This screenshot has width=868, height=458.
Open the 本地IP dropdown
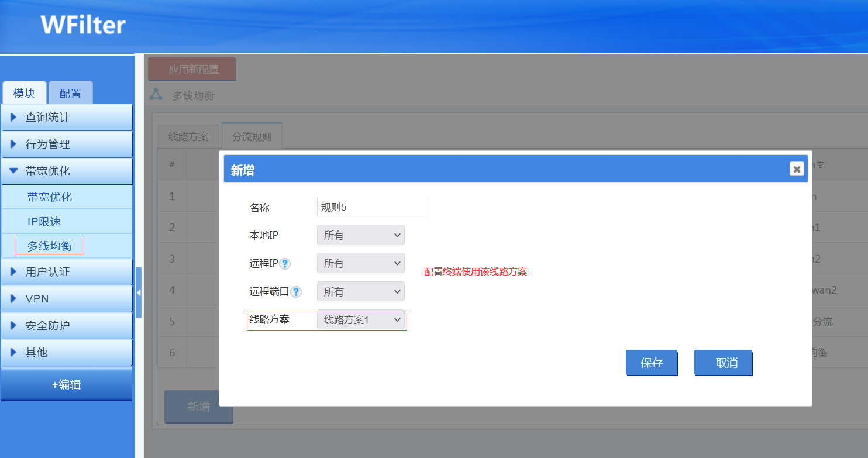(x=360, y=235)
